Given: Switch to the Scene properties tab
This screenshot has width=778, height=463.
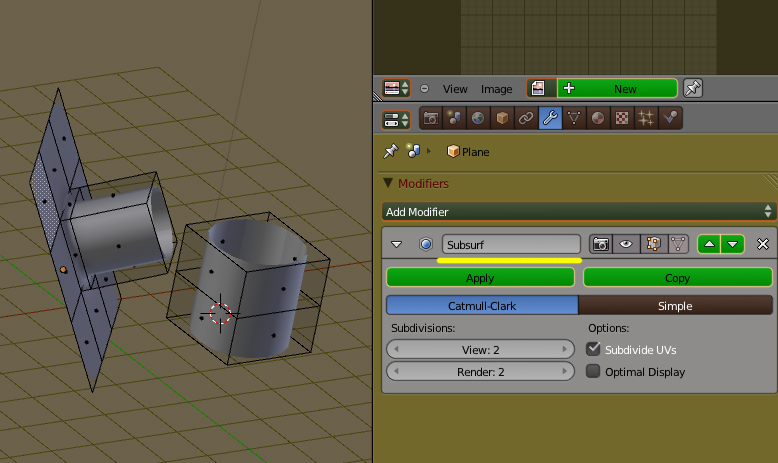Looking at the screenshot, I should [x=454, y=118].
